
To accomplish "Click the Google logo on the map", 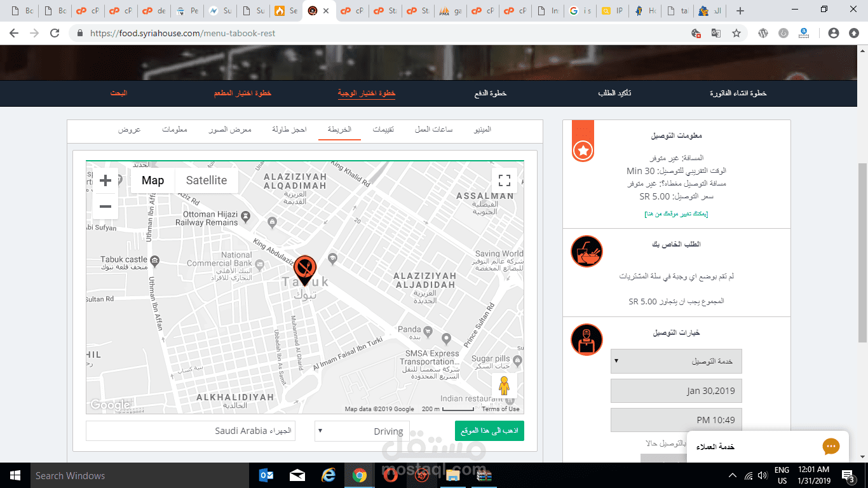I will (110, 405).
